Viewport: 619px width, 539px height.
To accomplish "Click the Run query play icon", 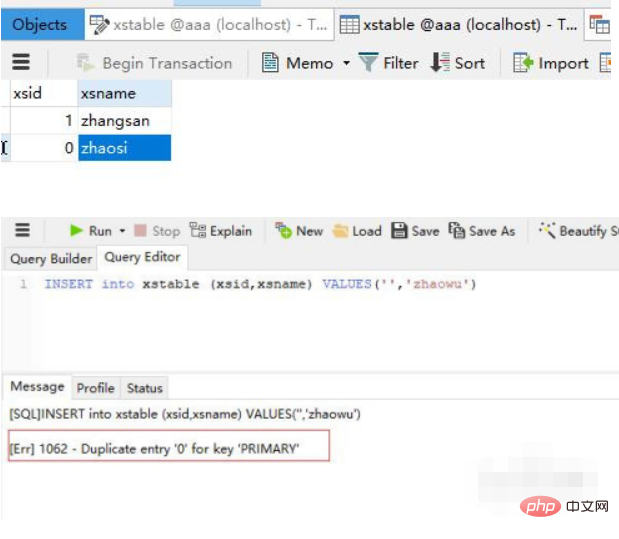I will point(76,231).
